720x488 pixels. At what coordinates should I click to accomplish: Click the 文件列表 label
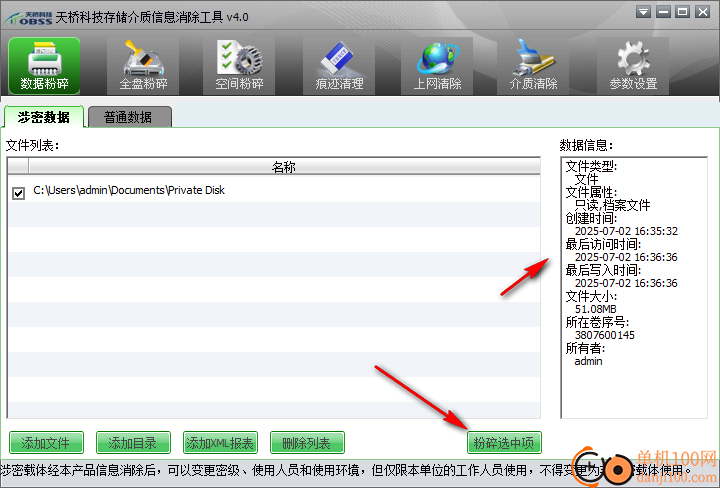click(x=32, y=146)
